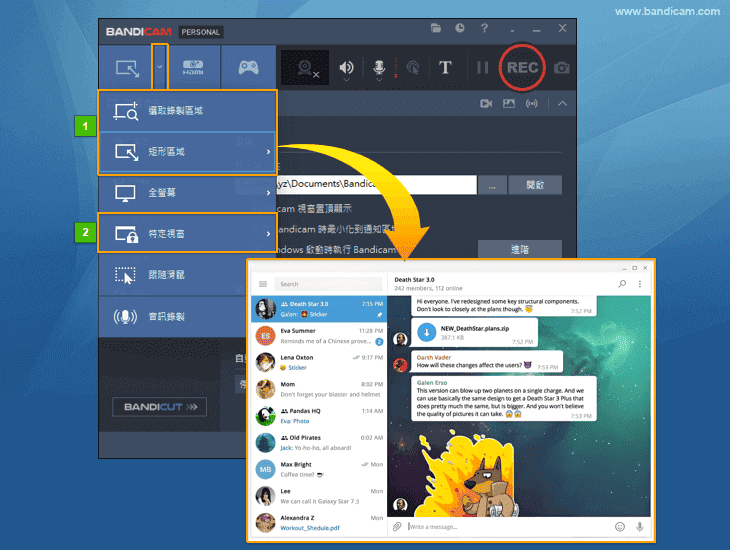Open the BANDICUT link button
This screenshot has height=550, width=730.
click(x=160, y=407)
